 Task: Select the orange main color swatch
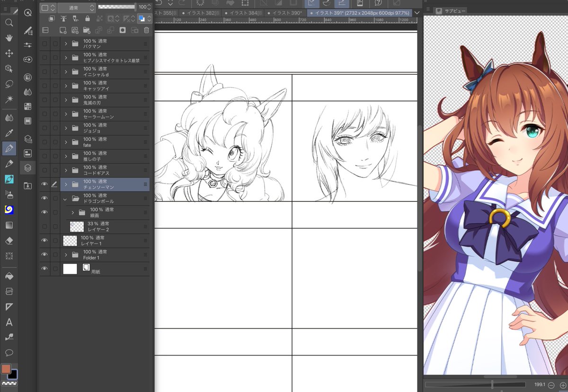pos(6,368)
